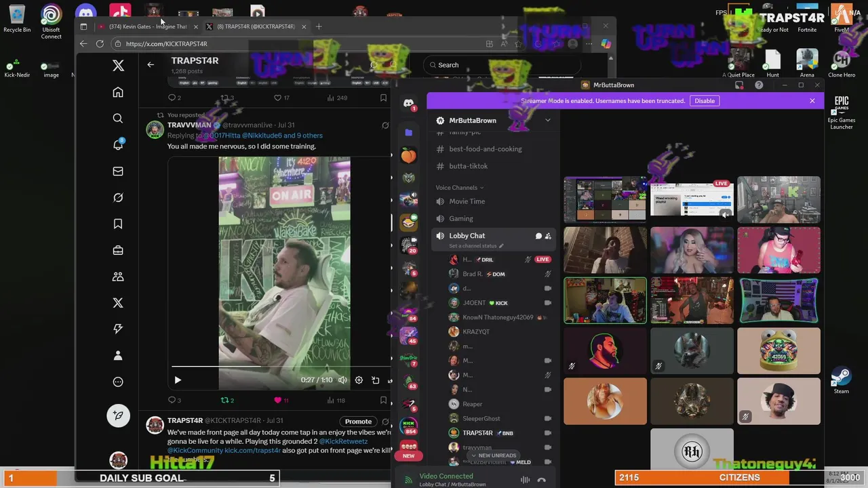868x488 pixels.
Task: Open @KickRetweetz mention link
Action: (344, 441)
